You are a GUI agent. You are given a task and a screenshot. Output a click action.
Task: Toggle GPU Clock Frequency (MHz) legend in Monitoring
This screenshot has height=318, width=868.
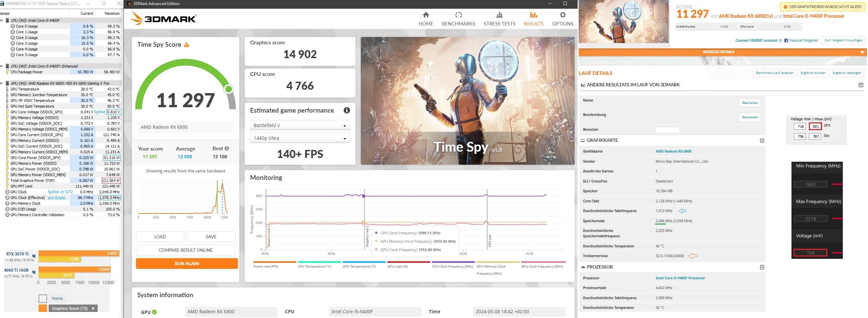(543, 264)
